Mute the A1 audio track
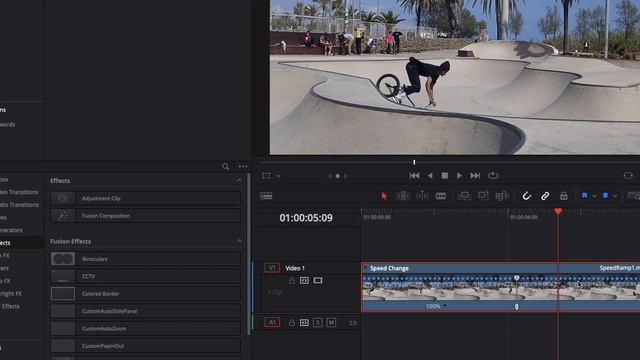This screenshot has height=360, width=640. click(331, 323)
